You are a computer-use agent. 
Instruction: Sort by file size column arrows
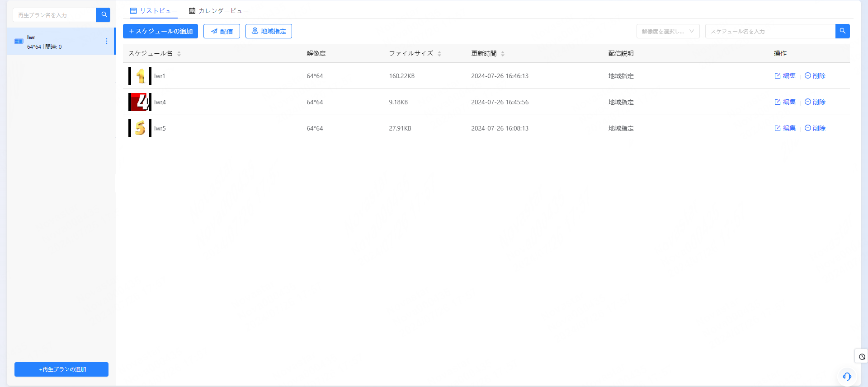[439, 54]
